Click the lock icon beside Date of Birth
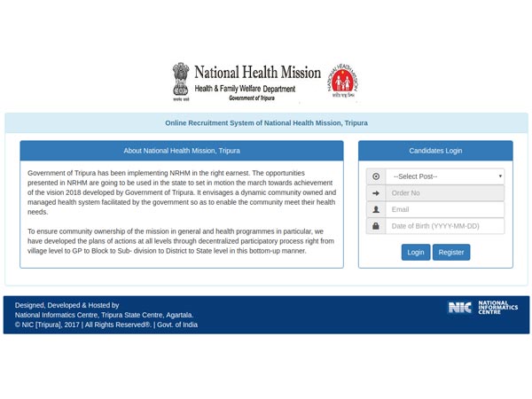The height and width of the screenshot is (399, 532). click(x=376, y=227)
